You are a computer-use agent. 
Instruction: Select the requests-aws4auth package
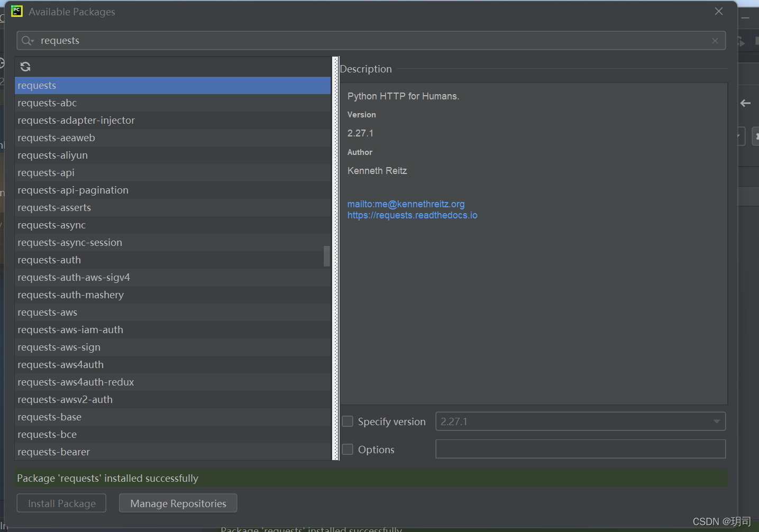[172, 365]
